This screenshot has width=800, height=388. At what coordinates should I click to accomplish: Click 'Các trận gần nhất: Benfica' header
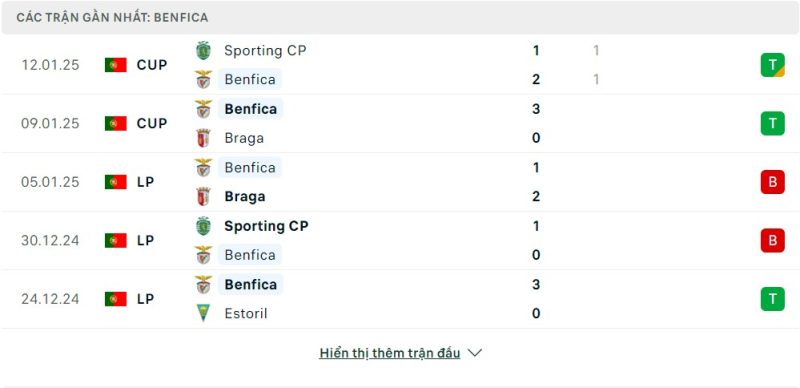(112, 17)
